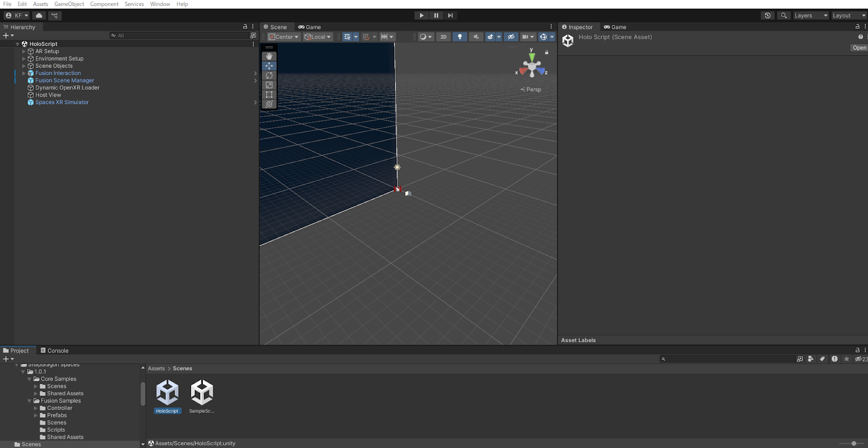Toggle scene lighting bulb
The image size is (868, 448).
point(460,37)
